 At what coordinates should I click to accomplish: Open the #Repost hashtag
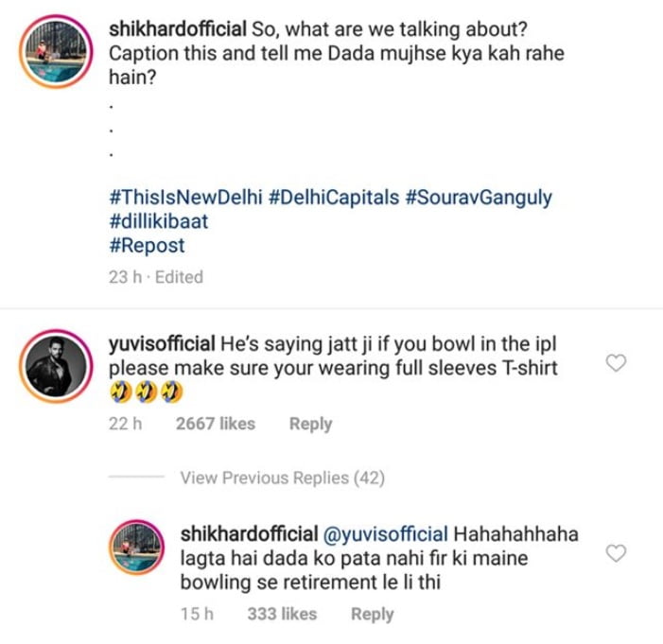[148, 245]
